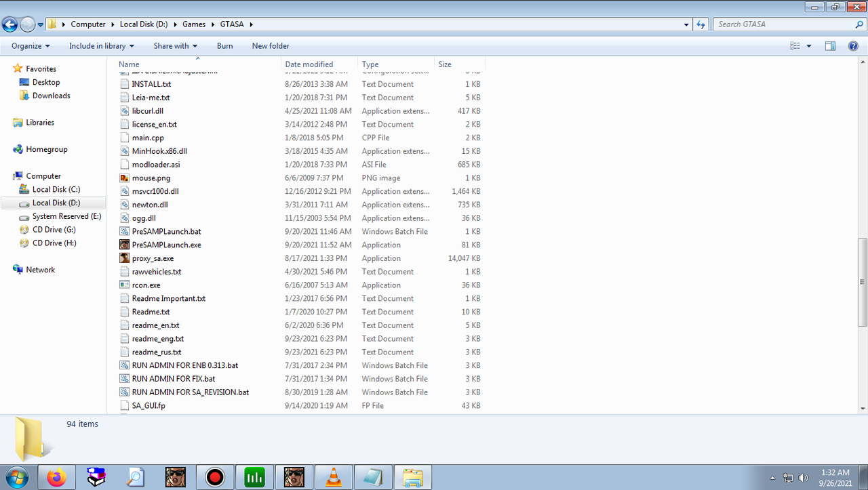Open the volume control in the system tray

[804, 478]
